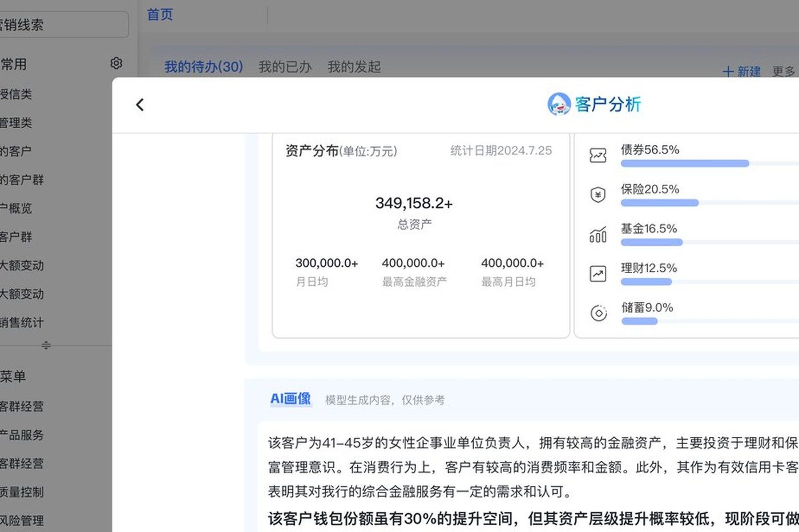799x532 pixels.
Task: Click the 客户分析 mascot logo icon
Action: 559,104
